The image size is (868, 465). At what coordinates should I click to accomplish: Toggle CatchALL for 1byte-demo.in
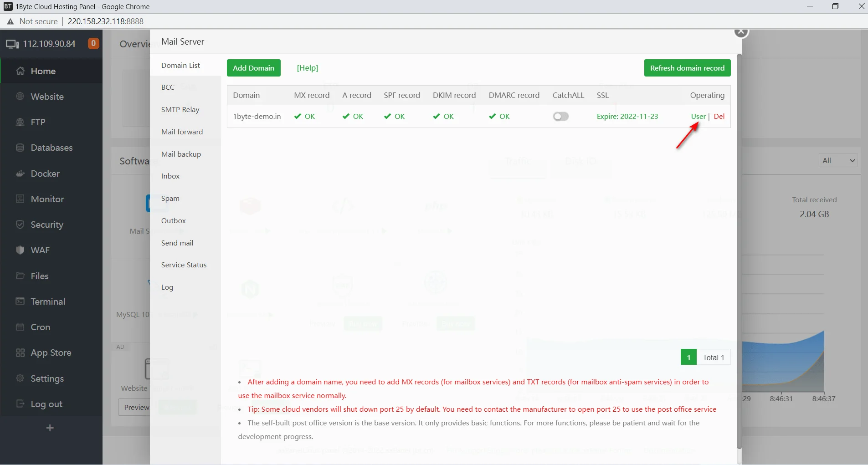[561, 117]
